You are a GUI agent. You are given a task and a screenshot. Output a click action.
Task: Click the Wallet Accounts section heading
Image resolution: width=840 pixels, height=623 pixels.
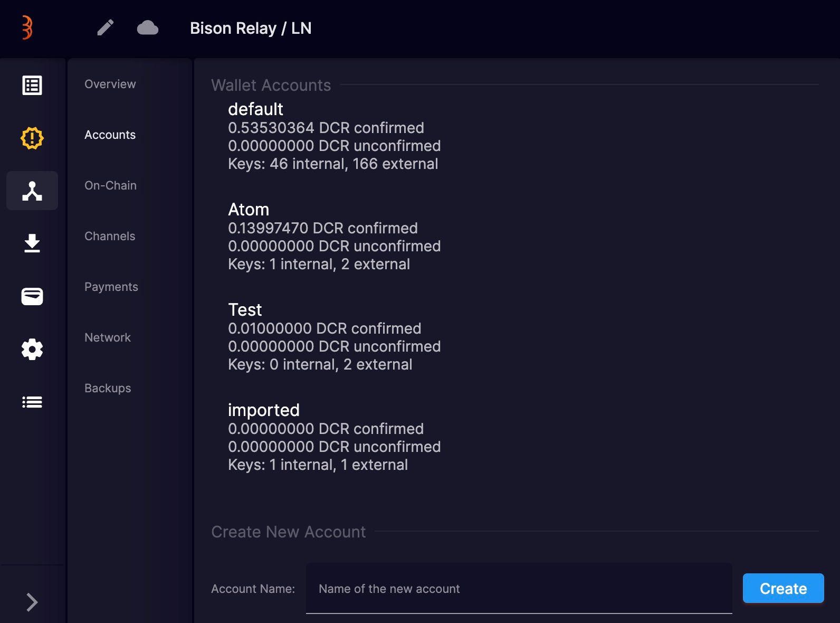pos(271,85)
